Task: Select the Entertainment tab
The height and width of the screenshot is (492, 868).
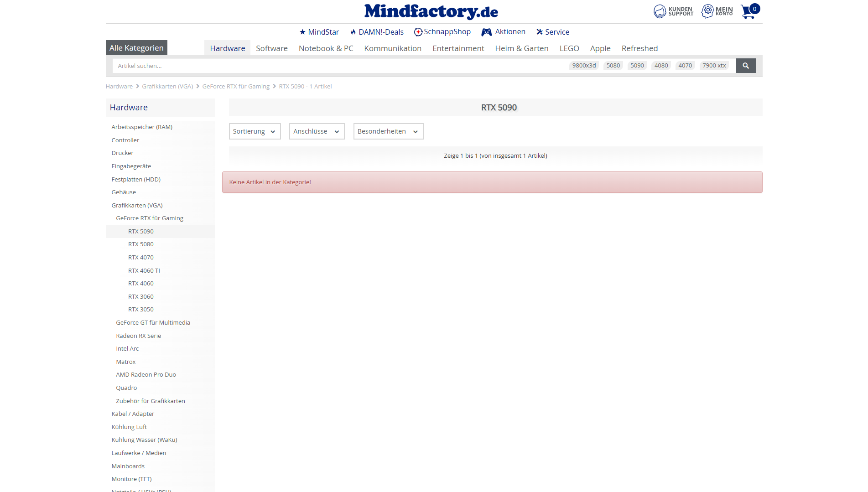Action: (458, 48)
